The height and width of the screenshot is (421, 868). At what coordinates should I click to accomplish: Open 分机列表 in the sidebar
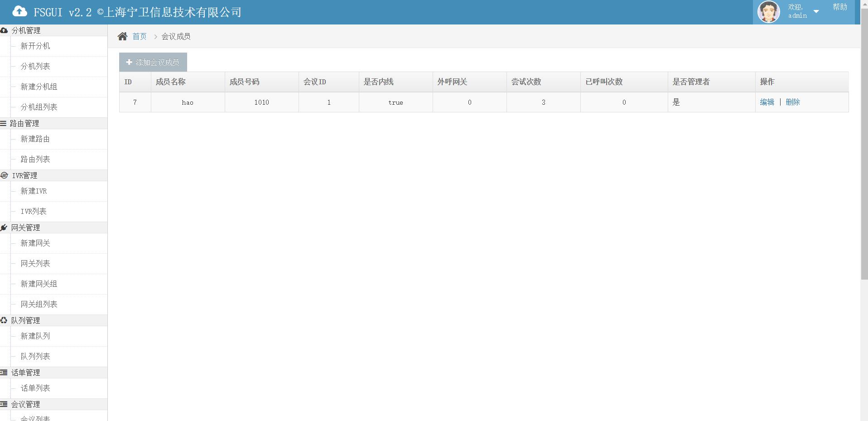click(35, 67)
